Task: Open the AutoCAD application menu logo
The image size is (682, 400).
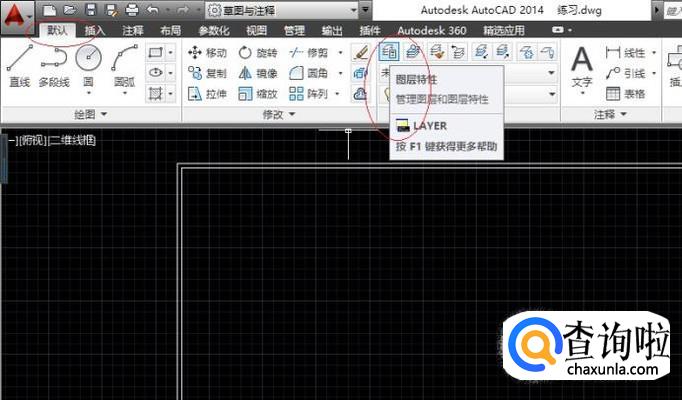Action: 18,14
